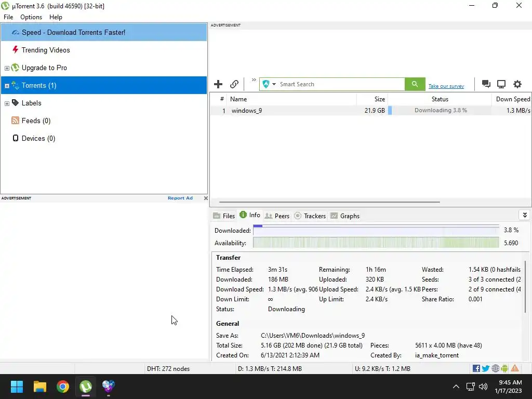
Task: Open the chat bubbles icon in toolbar
Action: [486, 84]
